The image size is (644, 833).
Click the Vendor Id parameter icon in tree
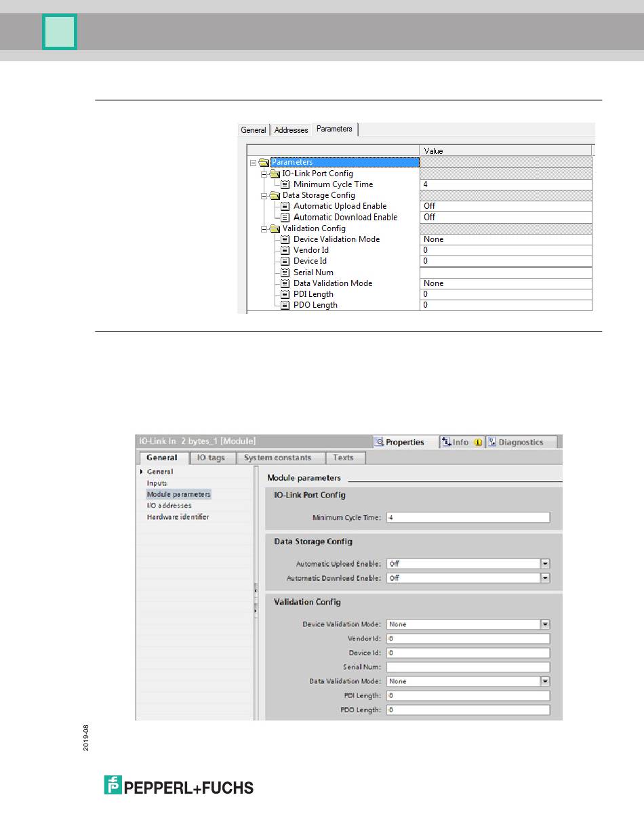pyautogui.click(x=285, y=250)
